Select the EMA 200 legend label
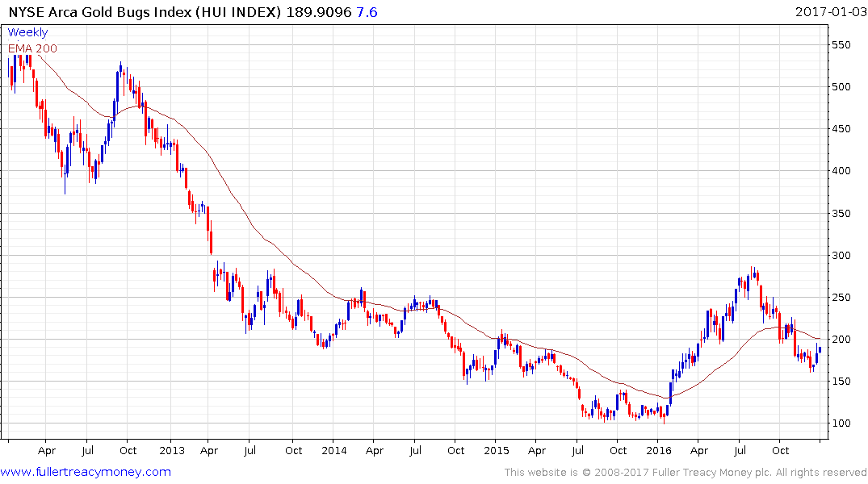The width and height of the screenshot is (868, 484). coord(32,48)
